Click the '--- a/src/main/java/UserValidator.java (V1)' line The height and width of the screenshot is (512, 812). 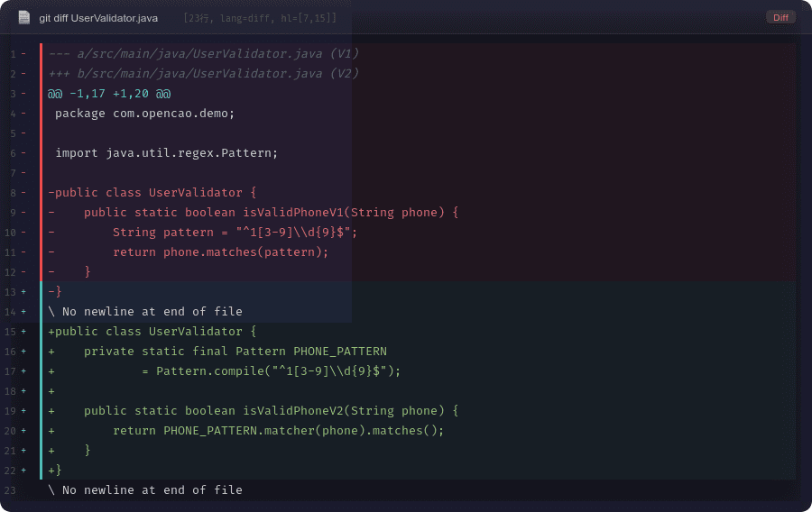pos(203,54)
